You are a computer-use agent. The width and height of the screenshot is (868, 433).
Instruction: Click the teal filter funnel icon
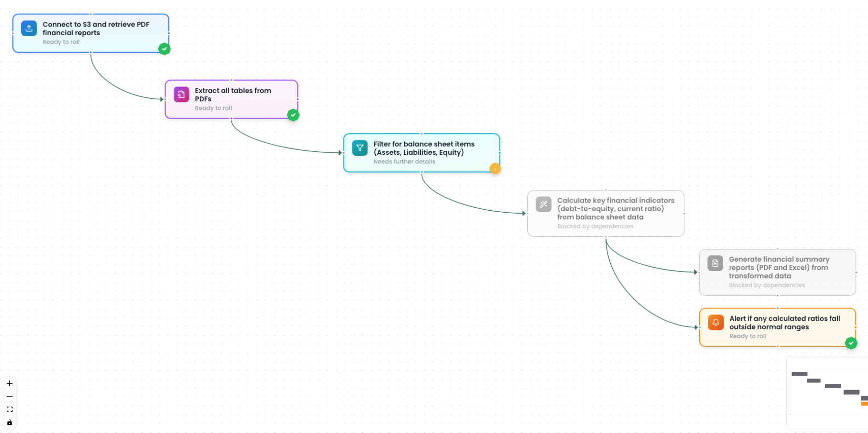(359, 148)
